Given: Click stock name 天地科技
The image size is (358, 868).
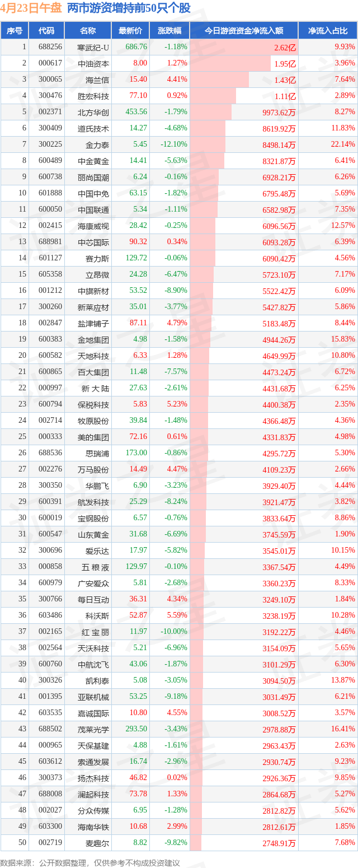Looking at the screenshot, I should (x=93, y=356).
